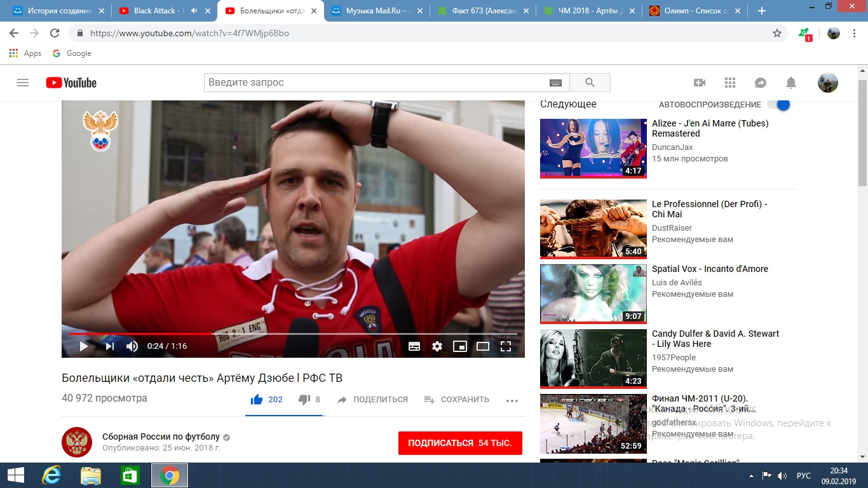868x488 pixels.
Task: Open the YouTube hamburger guide menu
Action: [23, 83]
